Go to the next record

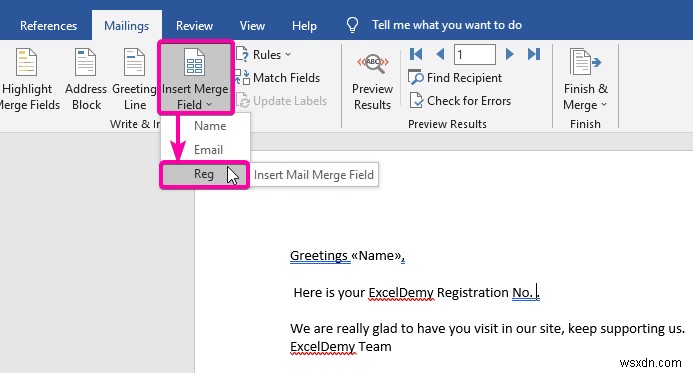pyautogui.click(x=510, y=54)
